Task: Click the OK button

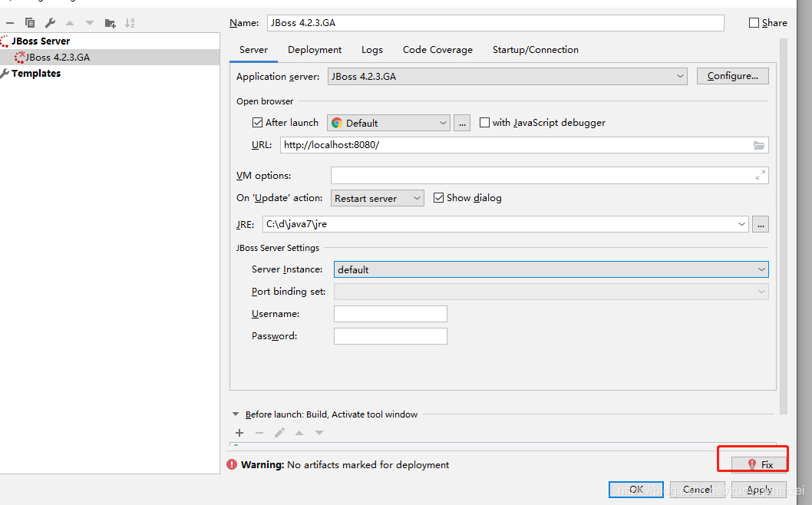Action: [x=636, y=490]
